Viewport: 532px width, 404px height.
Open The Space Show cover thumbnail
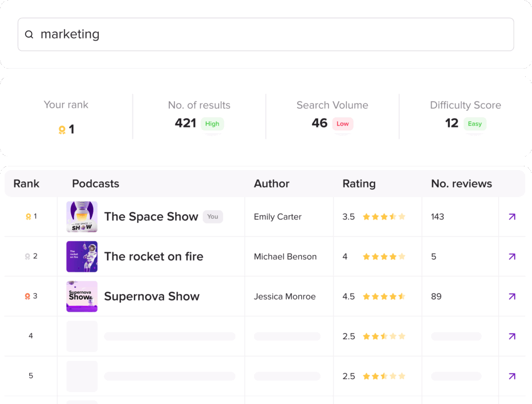click(82, 217)
